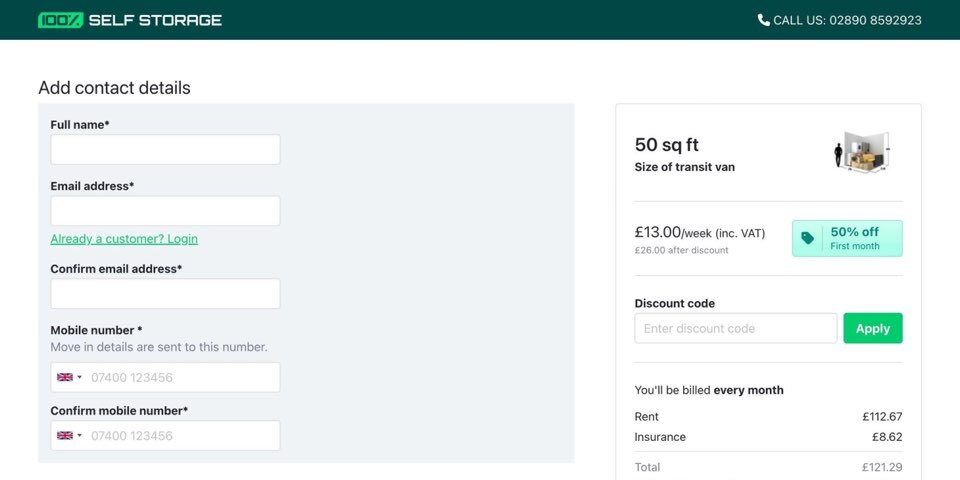This screenshot has height=480, width=960.
Task: Click the 50 sq ft unit heading
Action: 666,145
